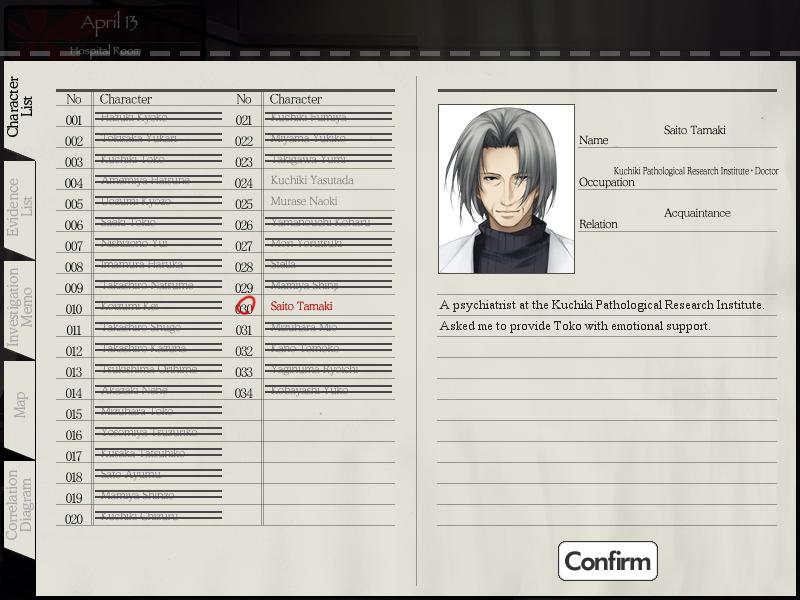The image size is (800, 600).
Task: Pick crossed-out entry Tokisaka Yukari
Action: (x=158, y=138)
